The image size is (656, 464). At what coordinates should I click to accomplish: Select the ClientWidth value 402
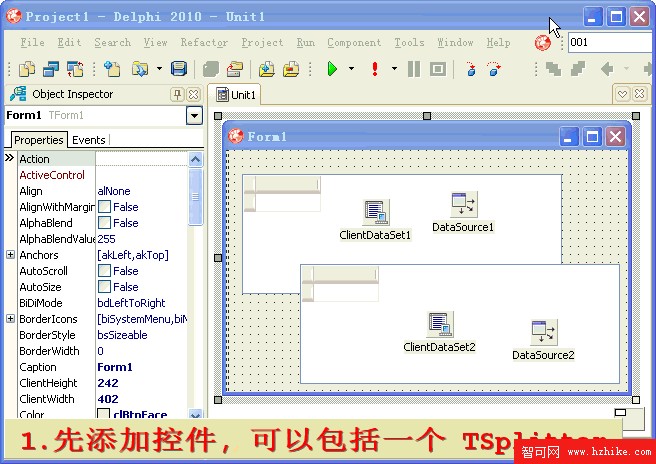pos(108,399)
